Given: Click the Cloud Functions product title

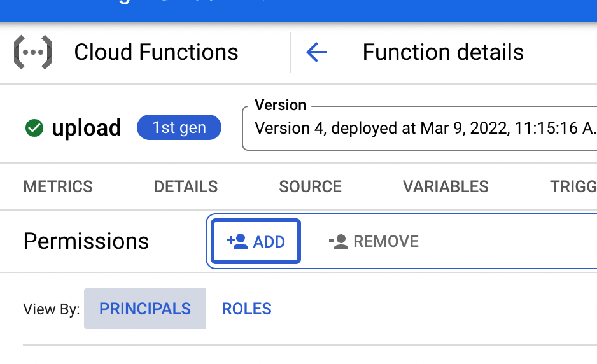Looking at the screenshot, I should pyautogui.click(x=156, y=52).
